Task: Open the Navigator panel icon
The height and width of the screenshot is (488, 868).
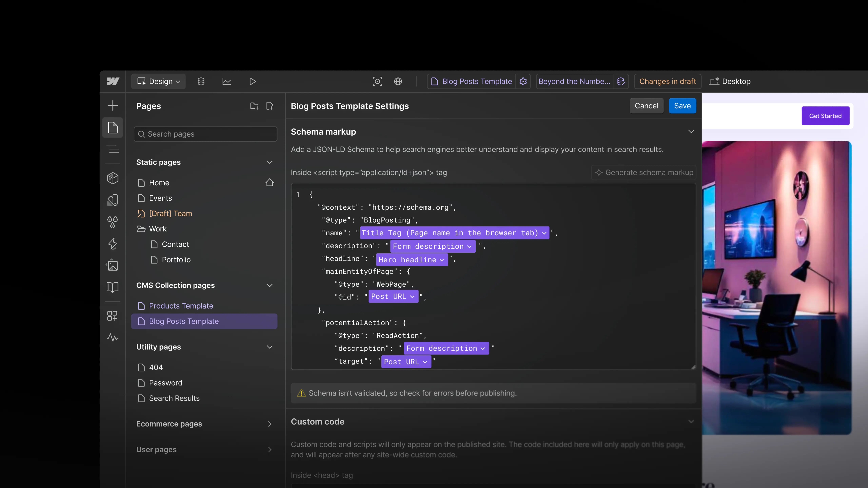Action: point(113,149)
